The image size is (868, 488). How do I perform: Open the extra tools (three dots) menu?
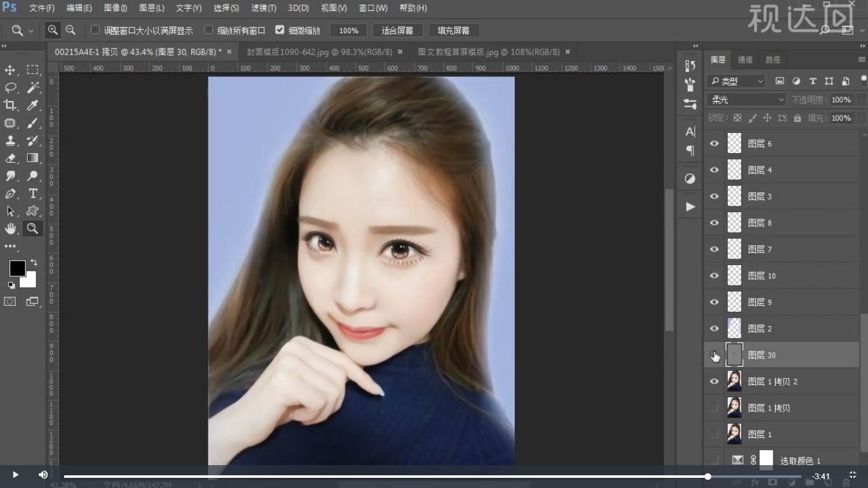[x=10, y=246]
